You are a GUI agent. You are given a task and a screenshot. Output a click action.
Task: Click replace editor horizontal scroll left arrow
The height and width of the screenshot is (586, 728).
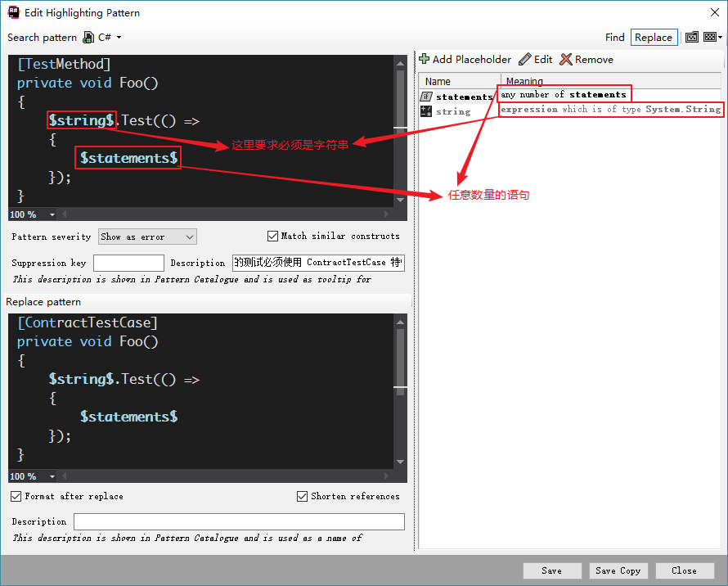coord(64,476)
